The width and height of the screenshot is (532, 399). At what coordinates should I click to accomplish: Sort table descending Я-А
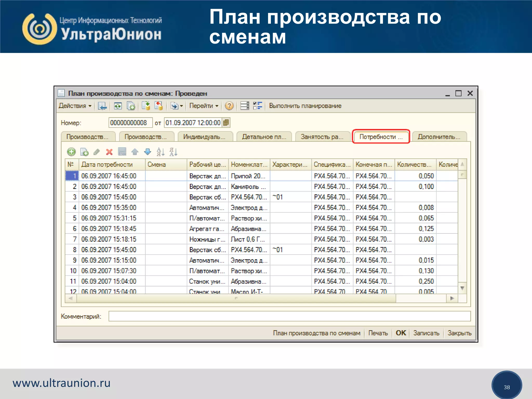click(173, 152)
